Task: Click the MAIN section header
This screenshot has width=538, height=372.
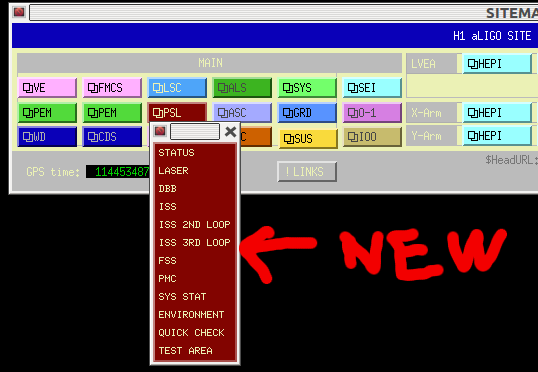Action: [x=210, y=63]
